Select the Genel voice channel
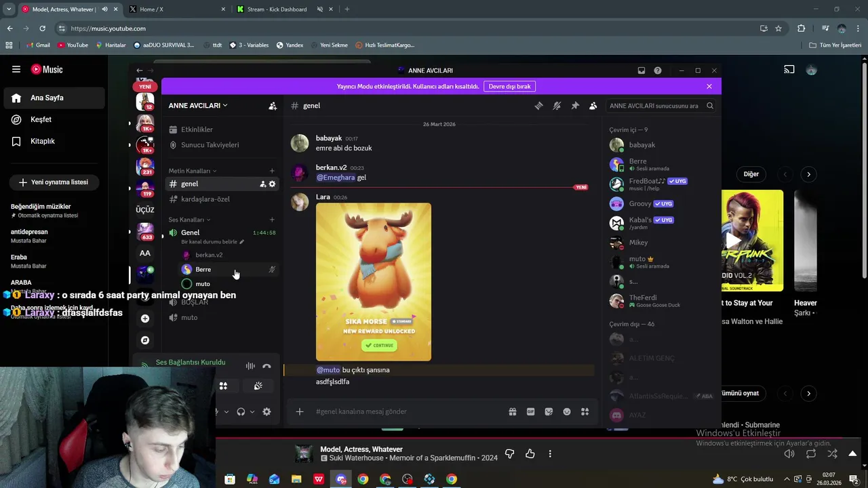This screenshot has width=868, height=488. [190, 232]
